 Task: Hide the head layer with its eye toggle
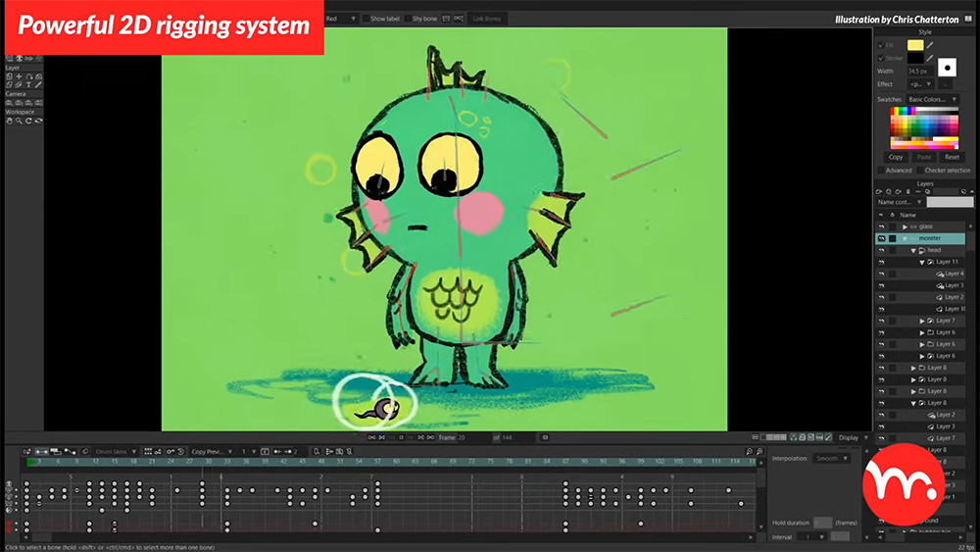pyautogui.click(x=881, y=251)
